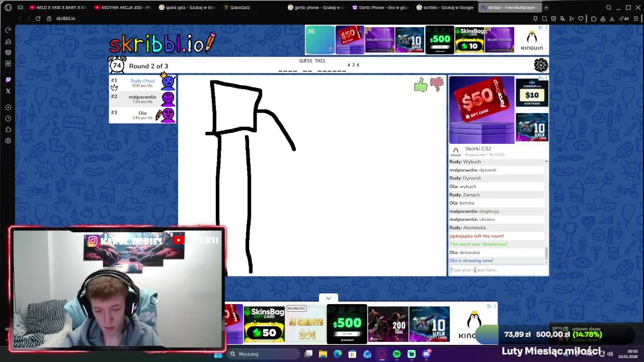Open File Explorer from the taskbar
This screenshot has width=644, height=362.
click(x=323, y=354)
